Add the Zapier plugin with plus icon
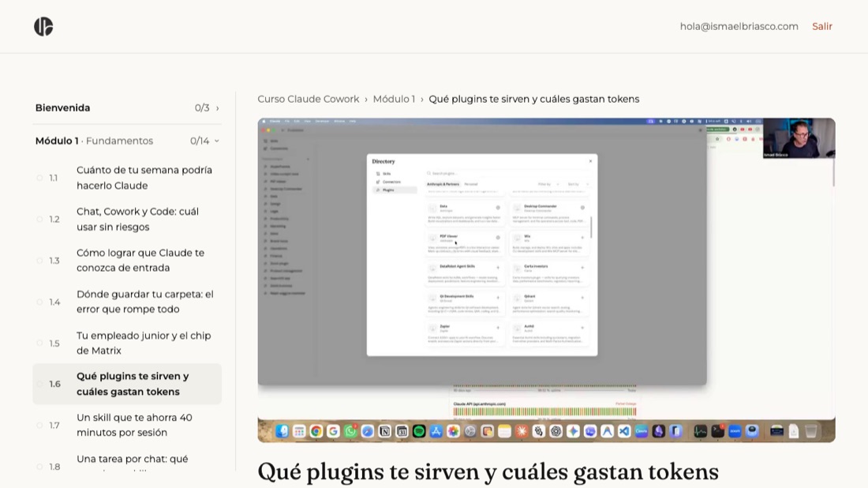Image resolution: width=868 pixels, height=488 pixels. click(x=498, y=328)
